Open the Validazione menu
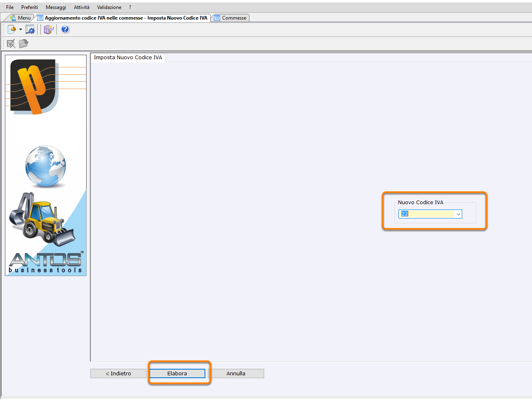The width and height of the screenshot is (532, 399). coord(109,7)
